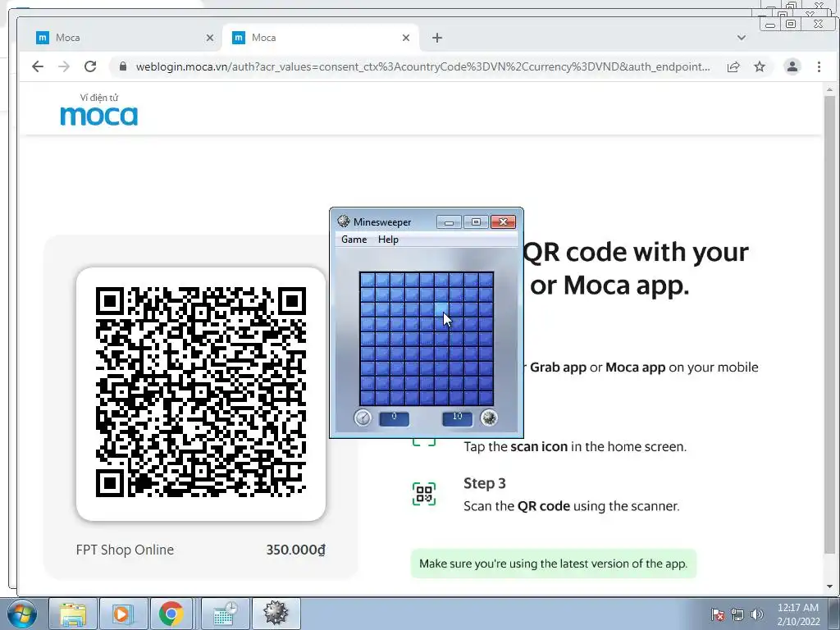Image resolution: width=840 pixels, height=630 pixels.
Task: Reveal the top-left Minesweeper tile
Action: [x=367, y=280]
